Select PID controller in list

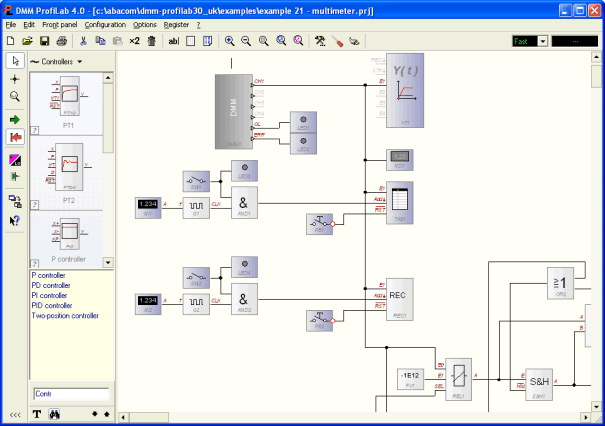pyautogui.click(x=52, y=306)
